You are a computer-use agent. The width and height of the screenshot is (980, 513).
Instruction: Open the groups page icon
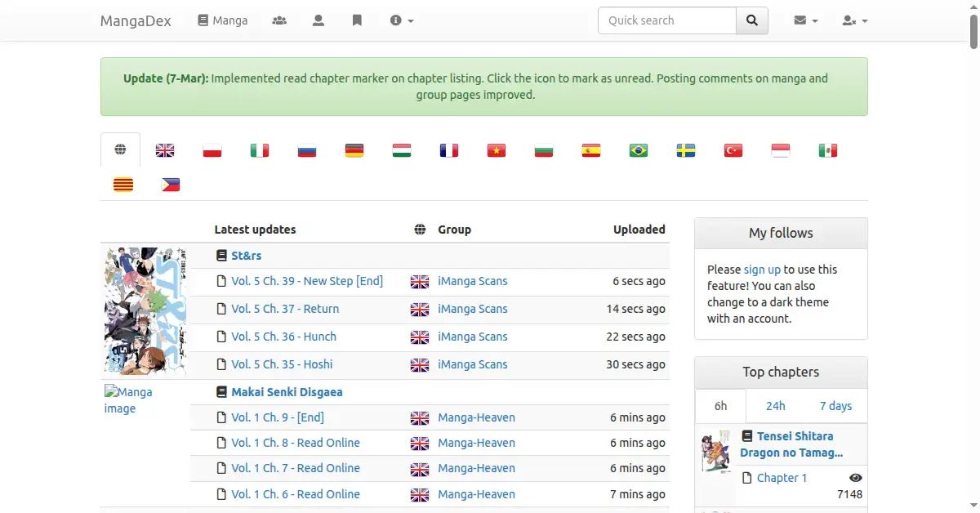pos(279,20)
